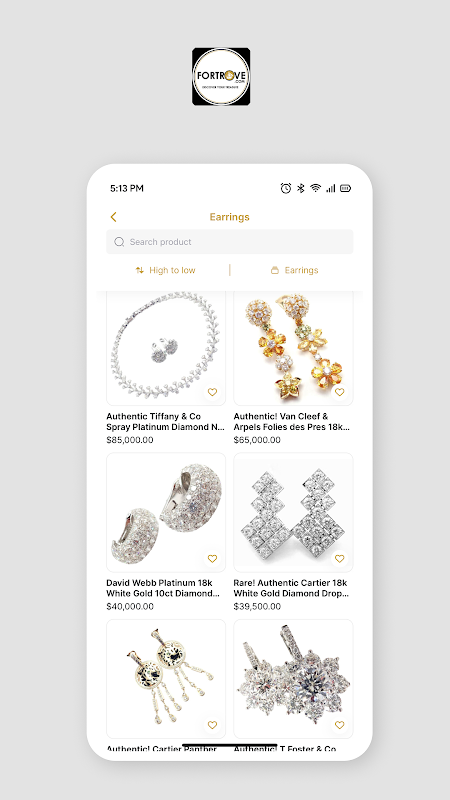Image resolution: width=450 pixels, height=800 pixels.
Task: Open Authentic Tiffany & Co Spray Platinum listing title
Action: pyautogui.click(x=165, y=421)
